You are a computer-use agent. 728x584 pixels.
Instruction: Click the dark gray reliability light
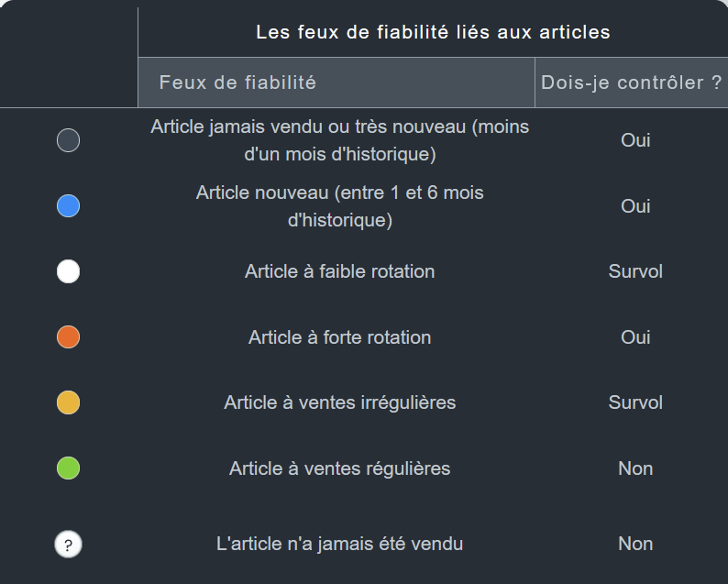point(68,140)
